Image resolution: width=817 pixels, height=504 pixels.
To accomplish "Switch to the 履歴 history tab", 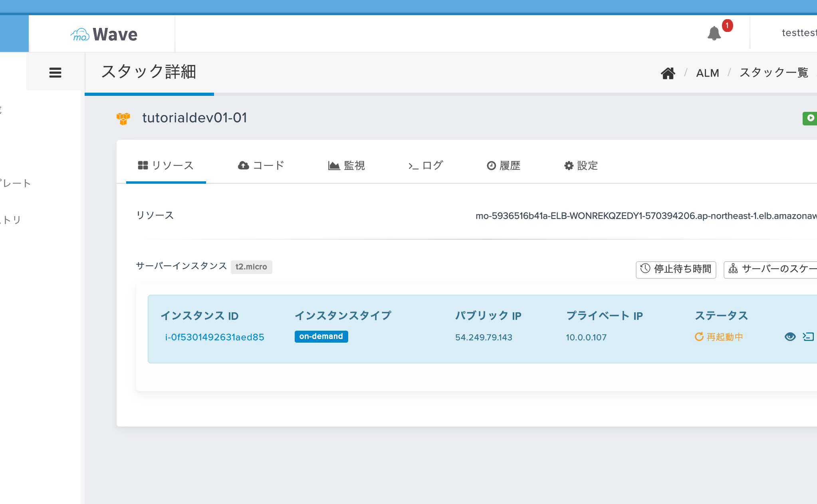I will 504,165.
